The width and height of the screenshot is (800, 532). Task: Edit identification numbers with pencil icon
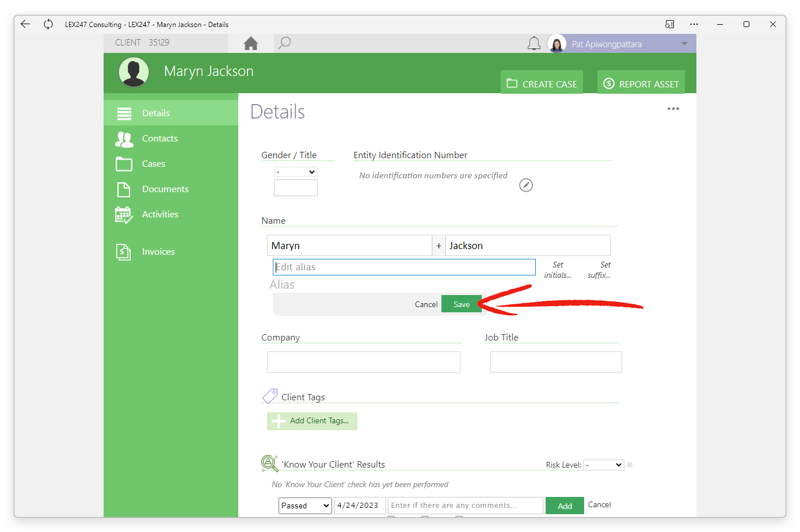coord(526,185)
